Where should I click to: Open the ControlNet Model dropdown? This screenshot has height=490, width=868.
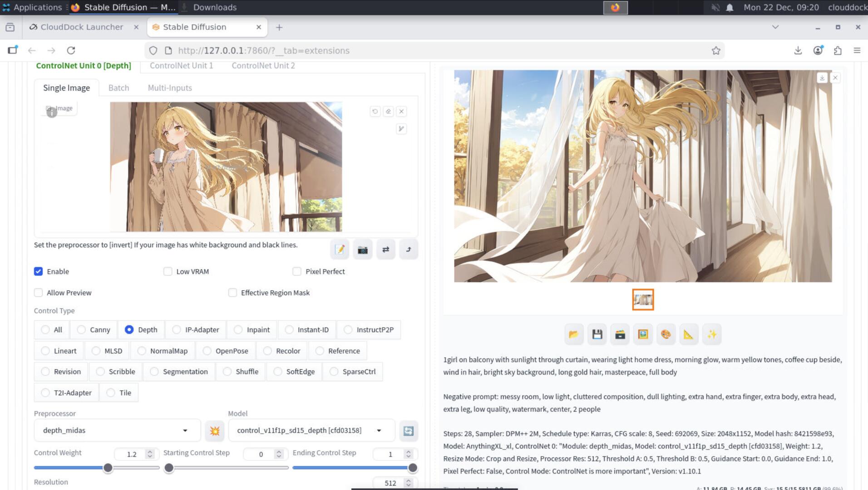point(311,430)
